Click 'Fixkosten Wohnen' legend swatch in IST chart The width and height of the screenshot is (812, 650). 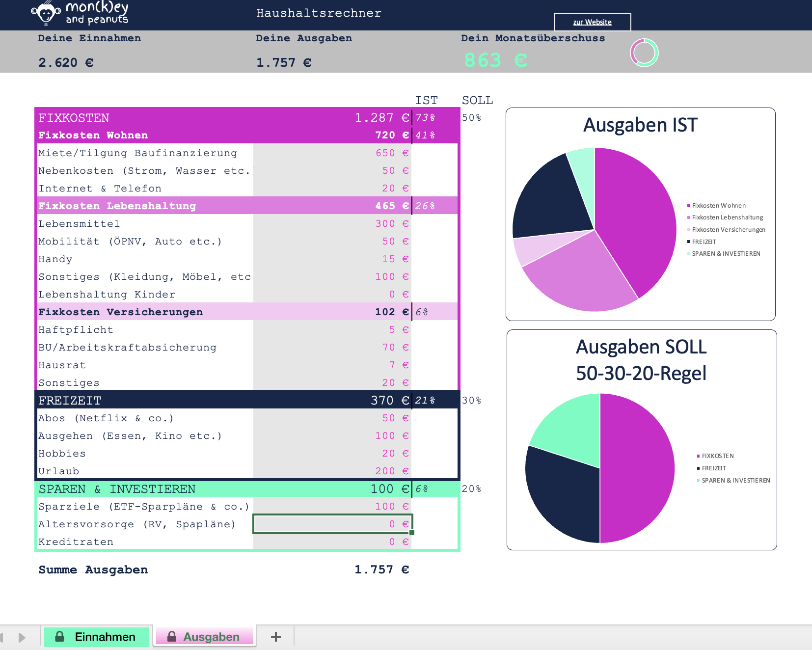[688, 206]
